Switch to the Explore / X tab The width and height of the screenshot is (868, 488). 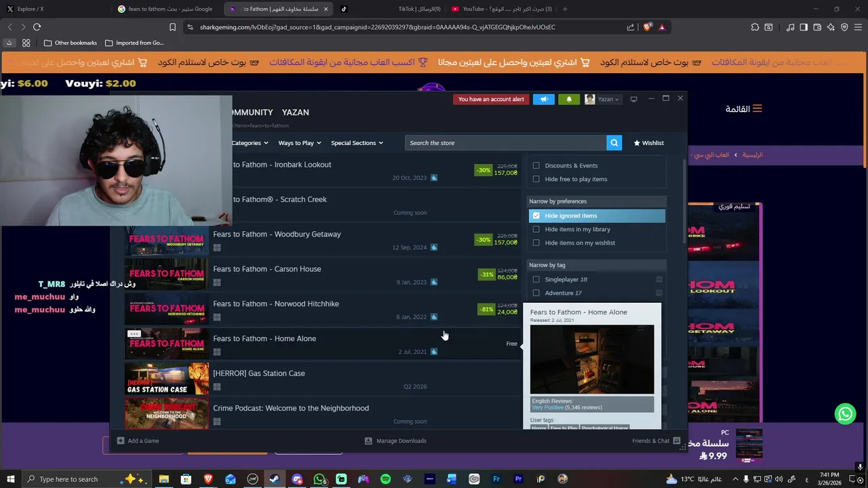(53, 9)
